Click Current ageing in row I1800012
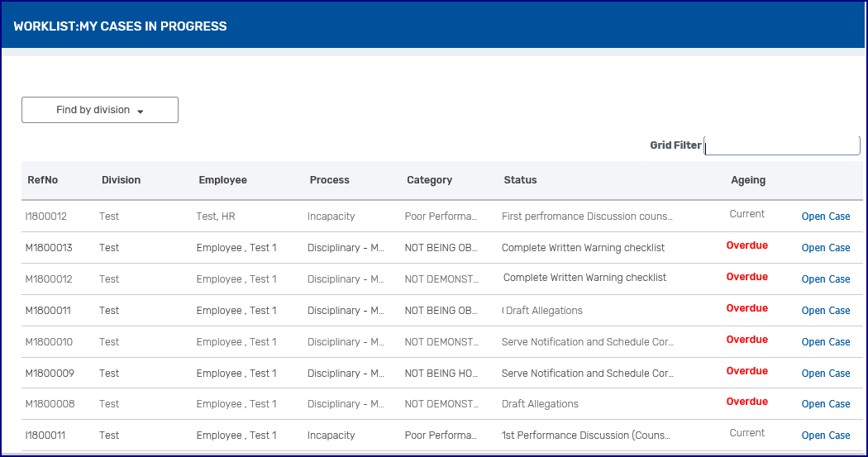 [746, 214]
